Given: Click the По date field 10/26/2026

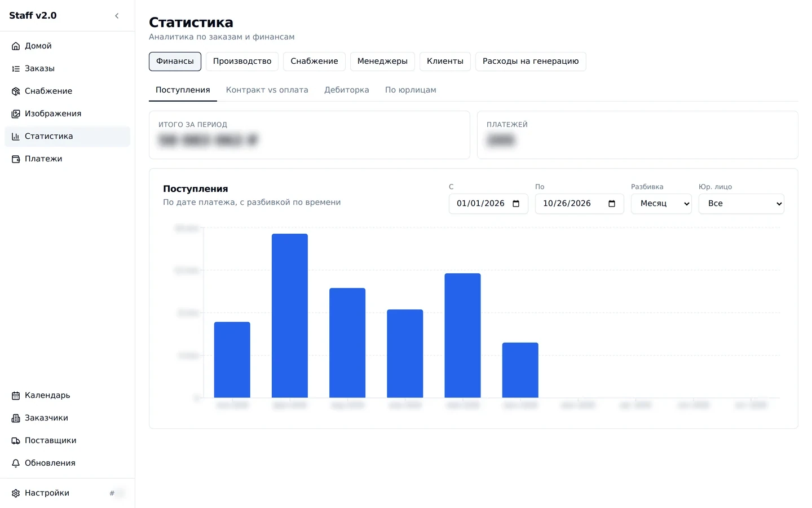Looking at the screenshot, I should point(580,204).
